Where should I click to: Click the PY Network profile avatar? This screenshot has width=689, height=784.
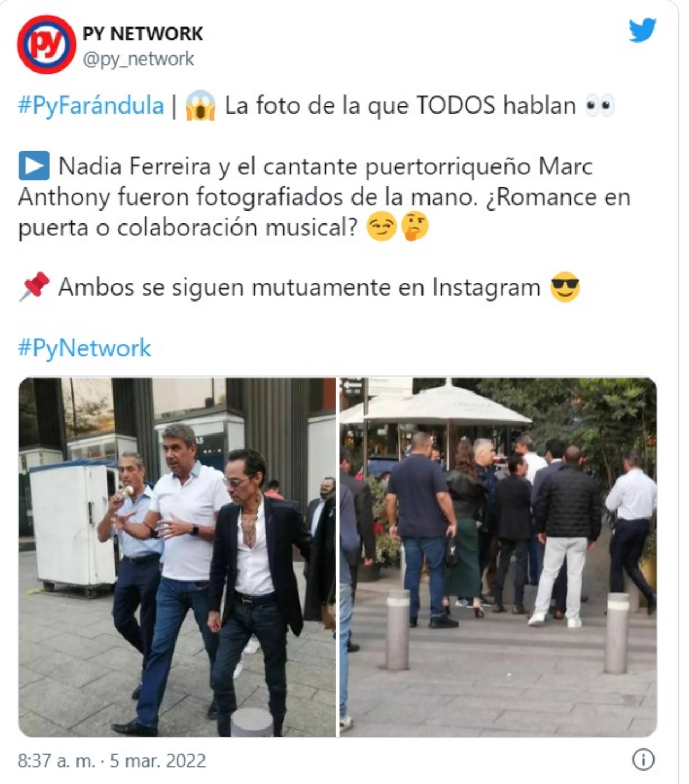tap(46, 45)
